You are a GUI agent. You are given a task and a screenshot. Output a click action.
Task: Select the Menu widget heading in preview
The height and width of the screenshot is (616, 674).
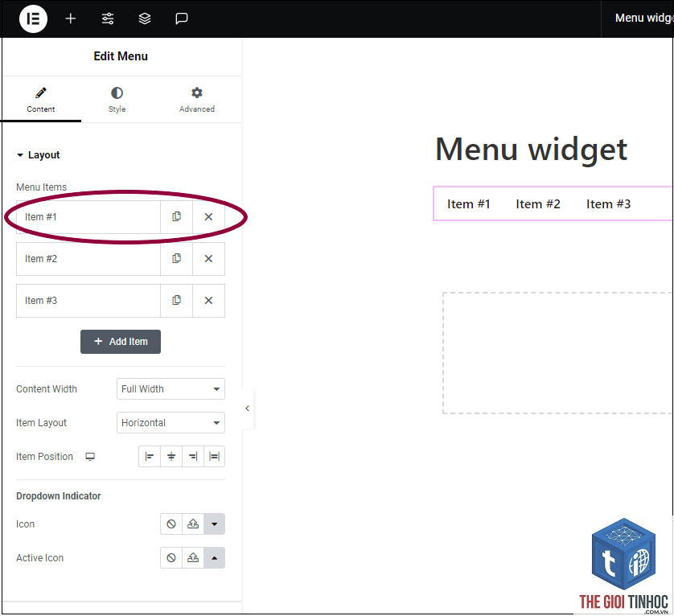(x=532, y=149)
